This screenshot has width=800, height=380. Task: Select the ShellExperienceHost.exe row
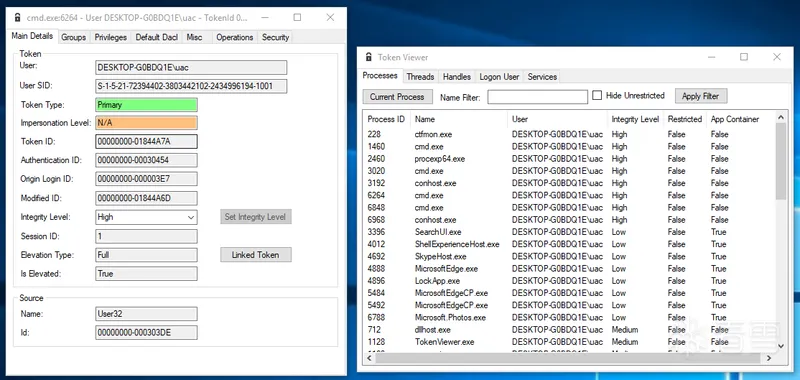coord(569,244)
